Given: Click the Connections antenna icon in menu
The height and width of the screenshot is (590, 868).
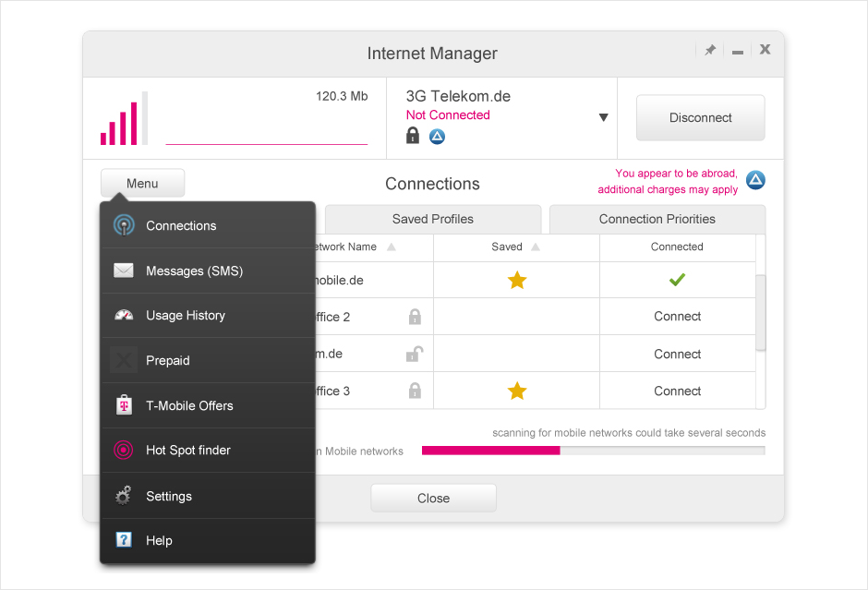Looking at the screenshot, I should coord(124,225).
